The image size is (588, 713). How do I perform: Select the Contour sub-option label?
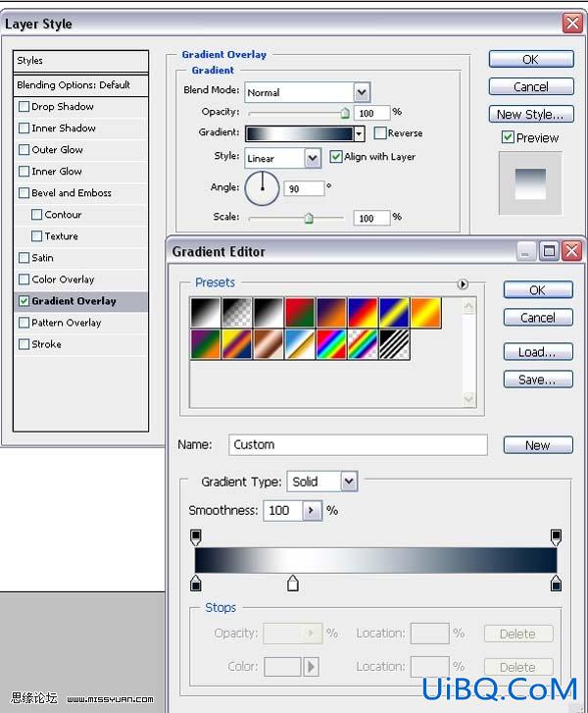pos(63,215)
